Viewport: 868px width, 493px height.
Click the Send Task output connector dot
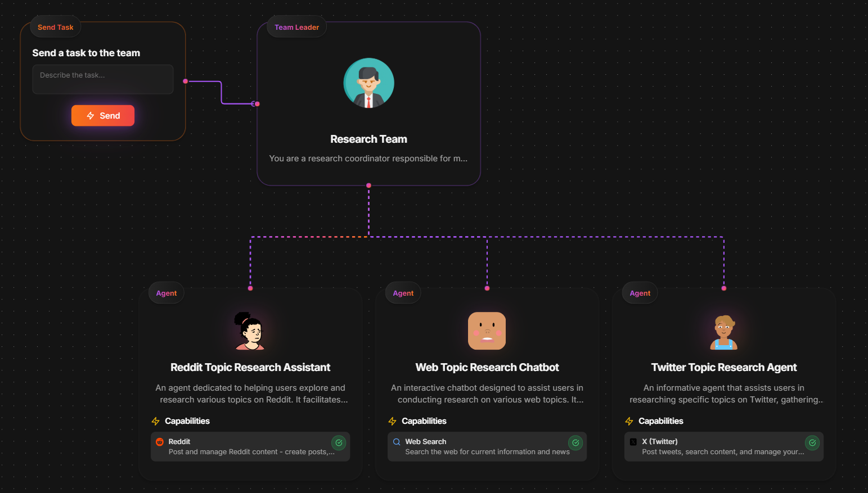pyautogui.click(x=186, y=82)
